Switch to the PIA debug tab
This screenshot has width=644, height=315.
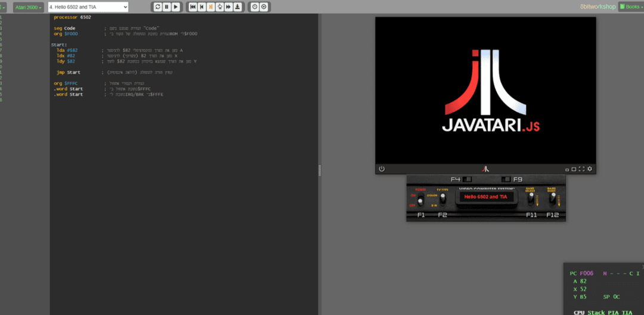(x=613, y=313)
